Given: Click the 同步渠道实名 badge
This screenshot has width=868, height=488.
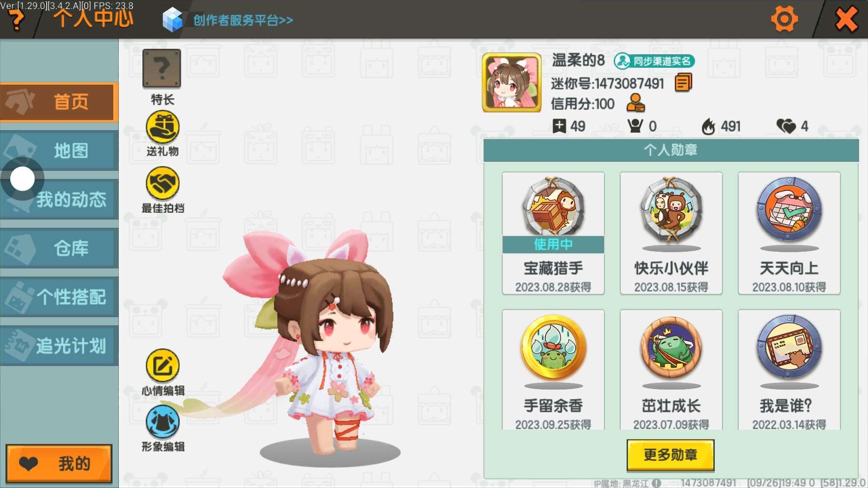Looking at the screenshot, I should coord(654,61).
